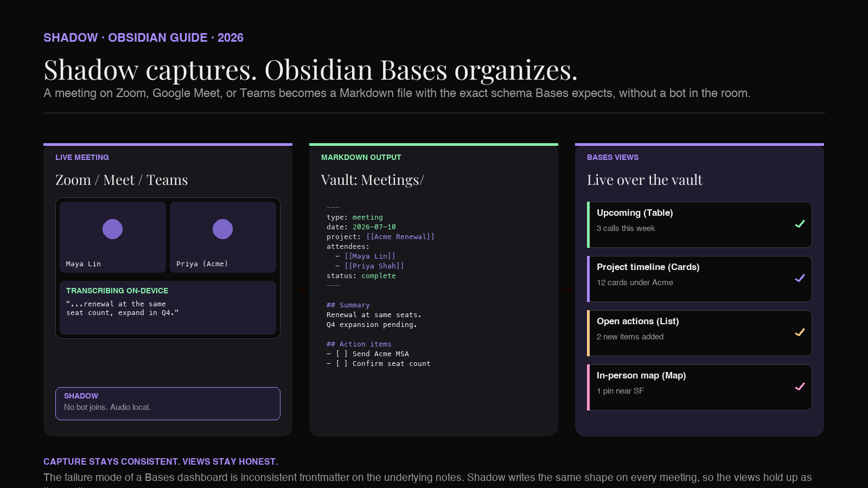This screenshot has width=868, height=488.
Task: Open the Upcoming (Table) view card
Action: point(699,224)
